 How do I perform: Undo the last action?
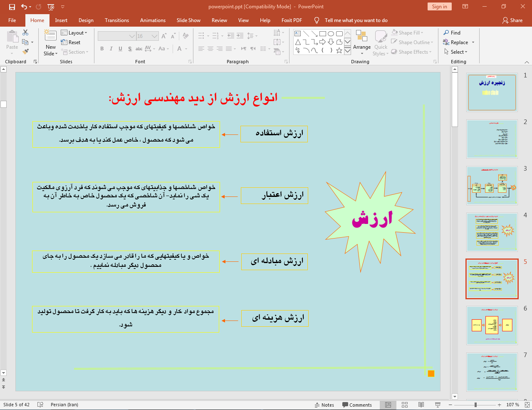tap(24, 7)
